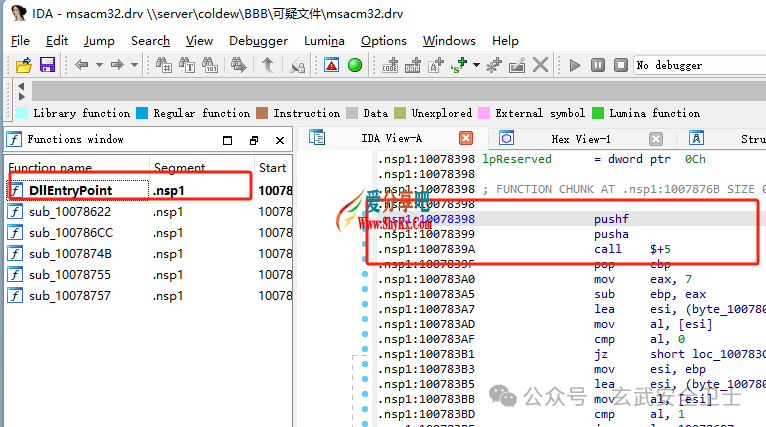Select sub_10078622 in functions list
766x427 pixels.
pos(149,212)
